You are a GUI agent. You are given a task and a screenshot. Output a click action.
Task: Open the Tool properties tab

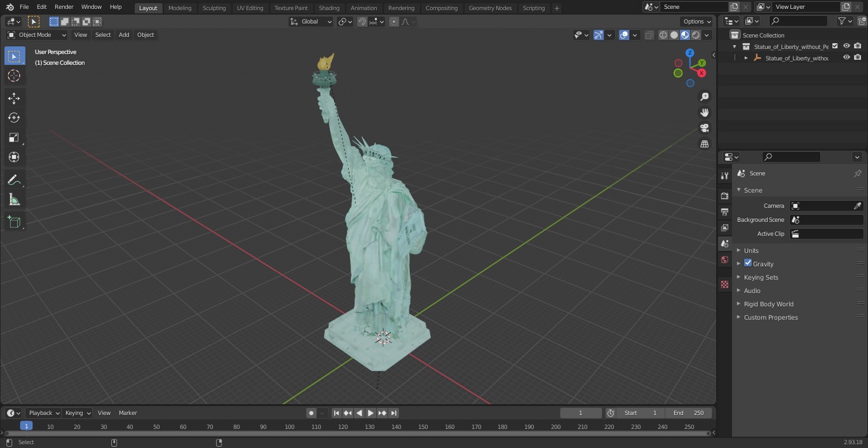point(724,175)
